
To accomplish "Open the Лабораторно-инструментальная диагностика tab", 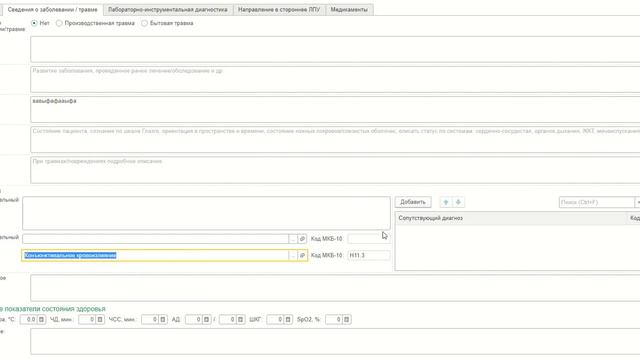I will (168, 9).
